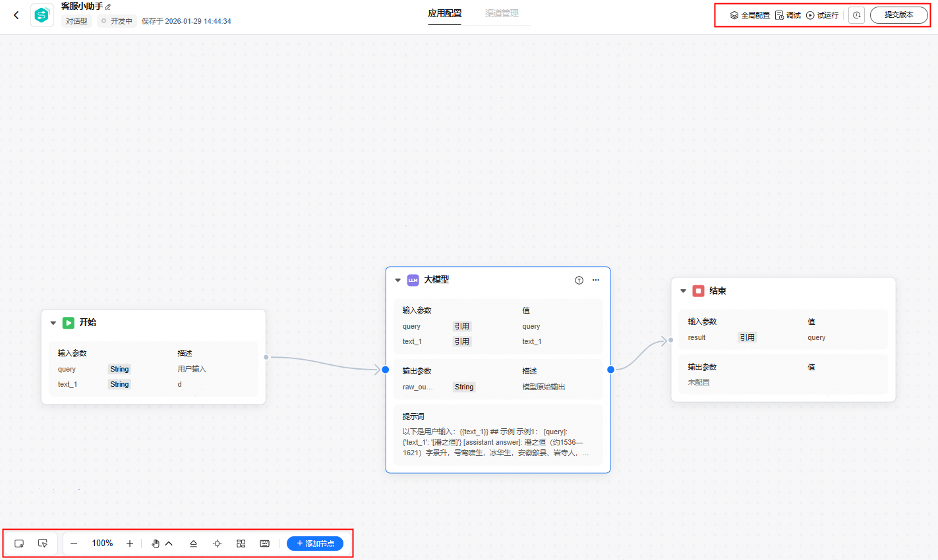Click the locate/center canvas crosshair icon
The height and width of the screenshot is (560, 938).
point(217,544)
